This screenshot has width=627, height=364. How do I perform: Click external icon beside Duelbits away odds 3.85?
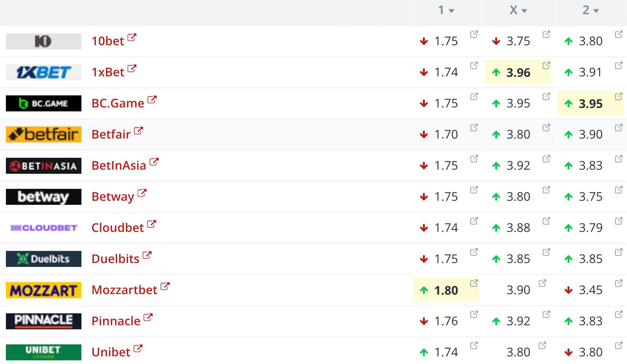[x=618, y=252]
